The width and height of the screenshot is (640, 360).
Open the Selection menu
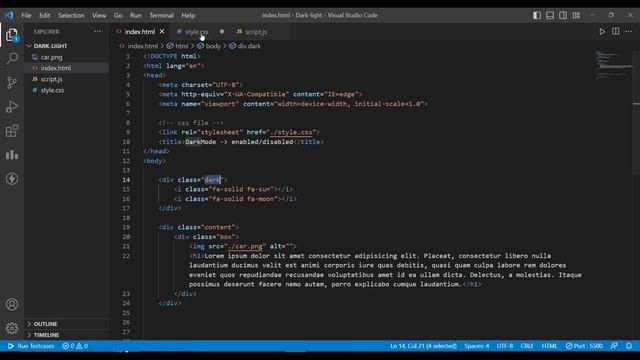click(71, 15)
